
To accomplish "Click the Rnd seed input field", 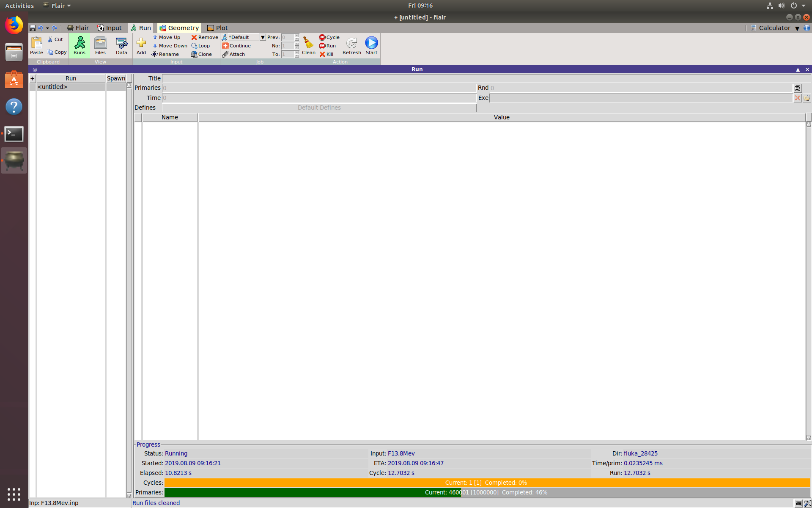I will tap(641, 88).
